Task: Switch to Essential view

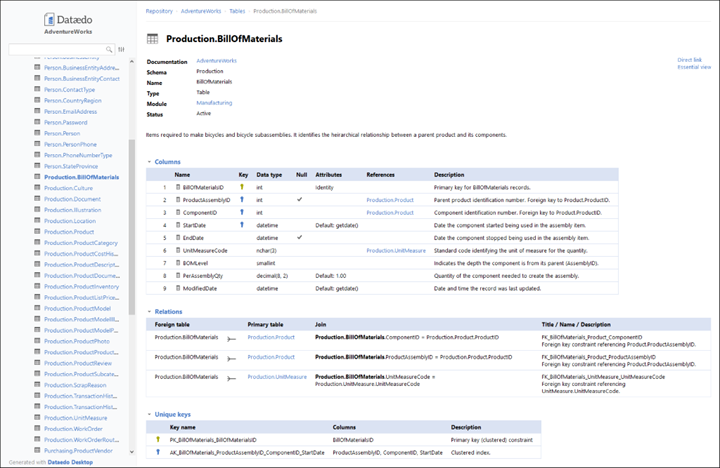Action: pyautogui.click(x=692, y=68)
